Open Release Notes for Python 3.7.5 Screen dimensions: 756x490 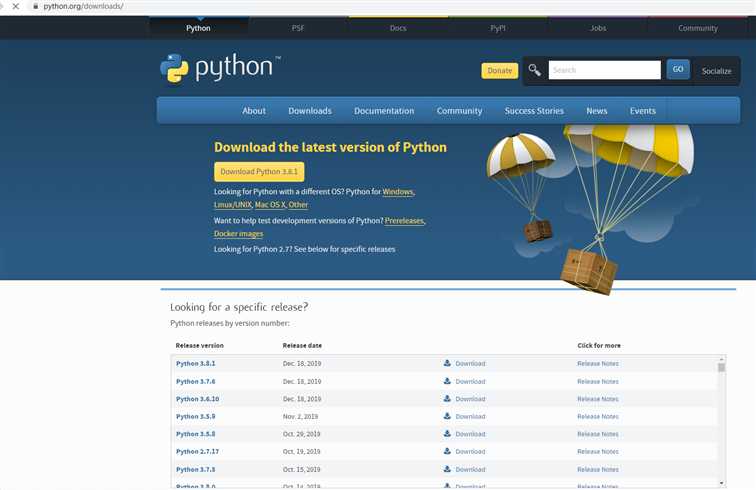(x=598, y=469)
